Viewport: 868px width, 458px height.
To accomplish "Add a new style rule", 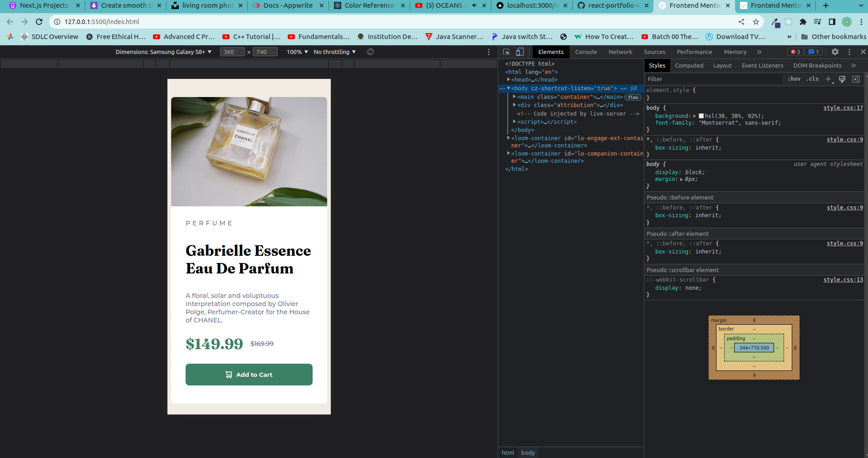I will coord(828,79).
